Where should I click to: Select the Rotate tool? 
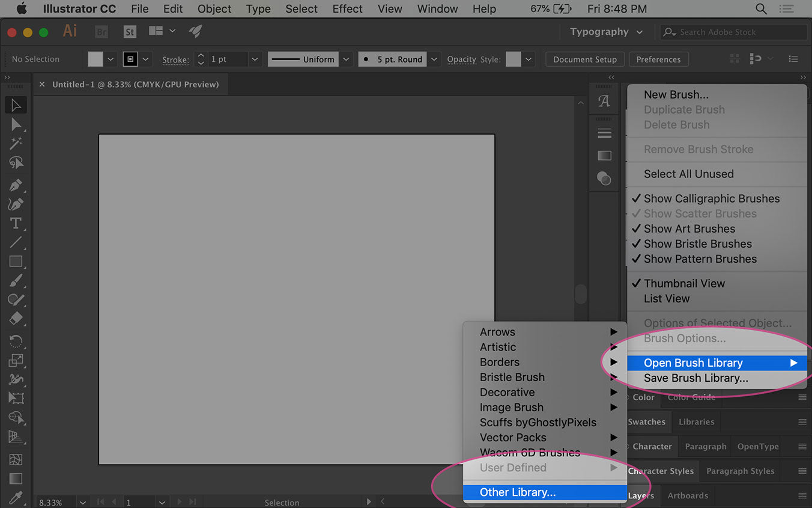point(16,341)
